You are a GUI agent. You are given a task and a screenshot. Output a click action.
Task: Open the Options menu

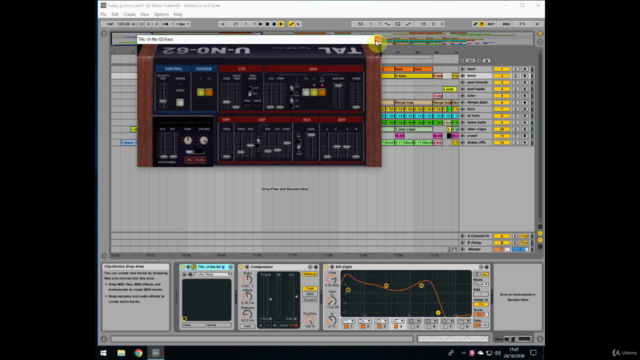click(x=161, y=14)
